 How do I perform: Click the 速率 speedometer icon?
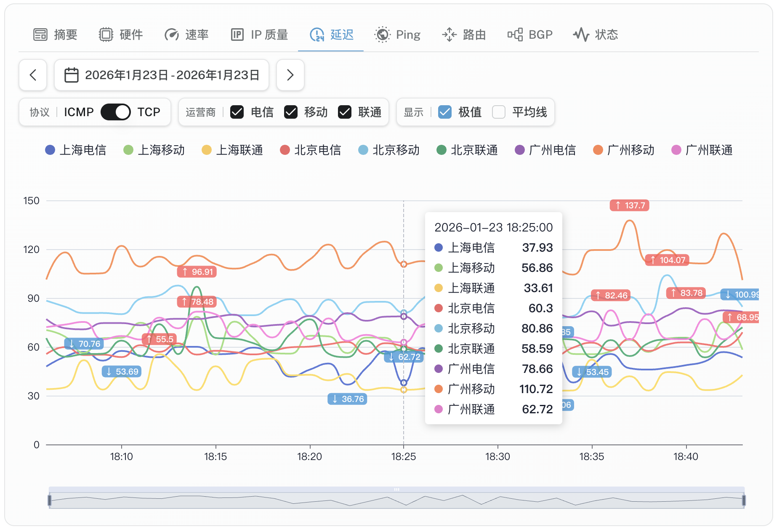tap(172, 35)
